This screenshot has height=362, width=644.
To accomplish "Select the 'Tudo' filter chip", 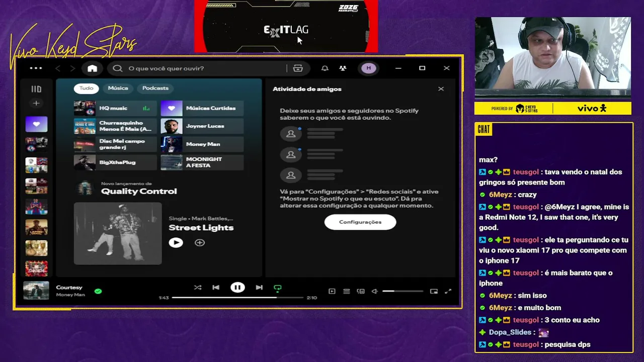I will coord(86,88).
